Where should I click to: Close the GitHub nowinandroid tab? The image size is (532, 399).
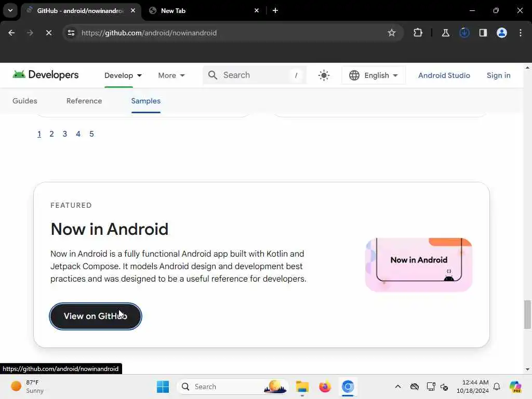click(133, 10)
